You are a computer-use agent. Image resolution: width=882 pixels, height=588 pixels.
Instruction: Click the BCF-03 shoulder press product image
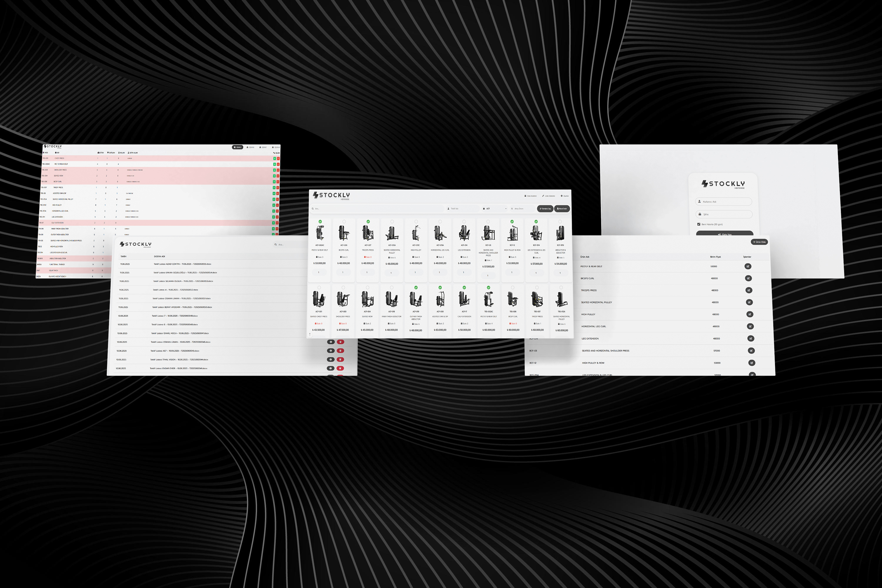[488, 233]
